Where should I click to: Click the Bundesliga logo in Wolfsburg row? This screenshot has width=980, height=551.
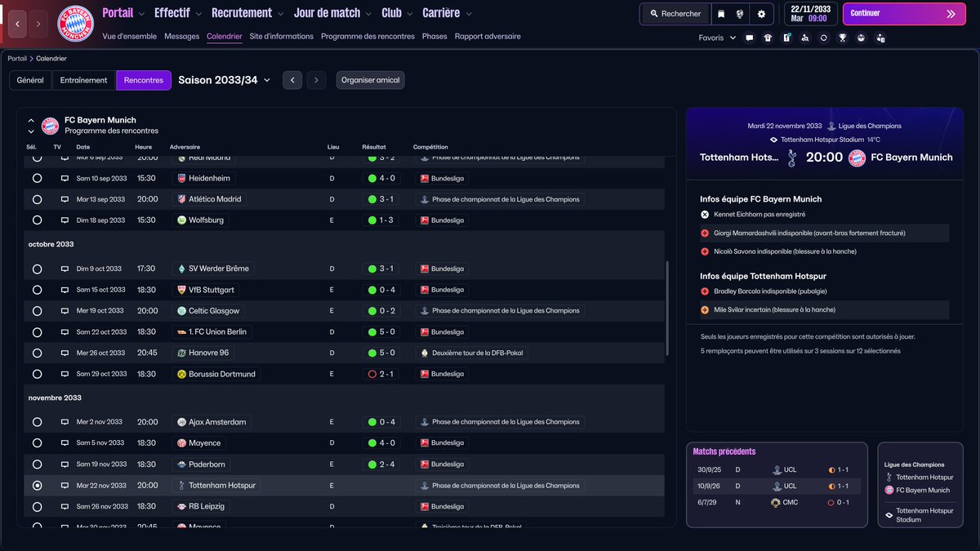tap(425, 220)
